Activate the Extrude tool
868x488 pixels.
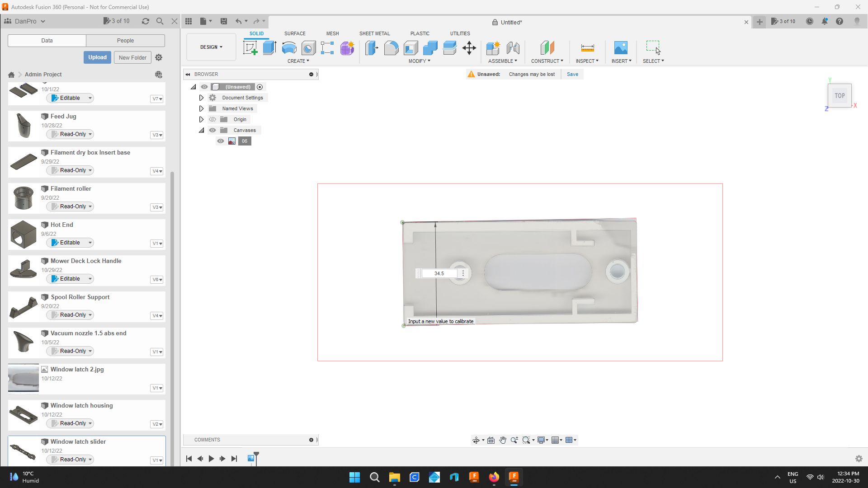click(269, 48)
